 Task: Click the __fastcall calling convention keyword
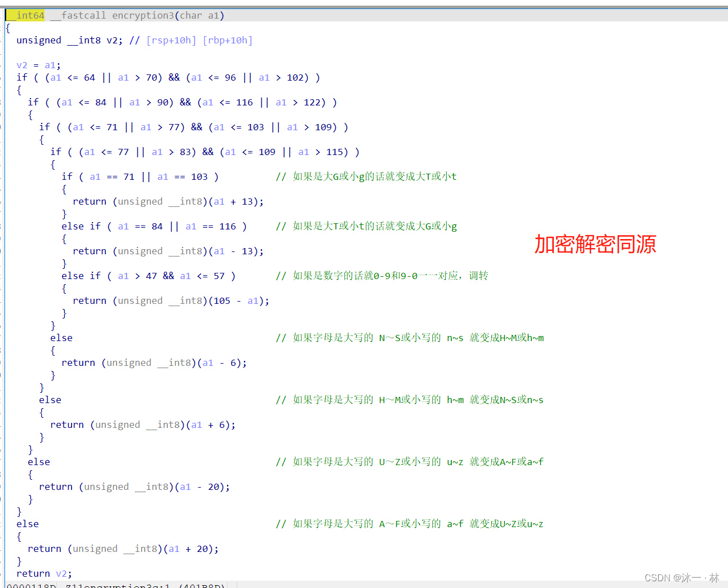(x=78, y=15)
